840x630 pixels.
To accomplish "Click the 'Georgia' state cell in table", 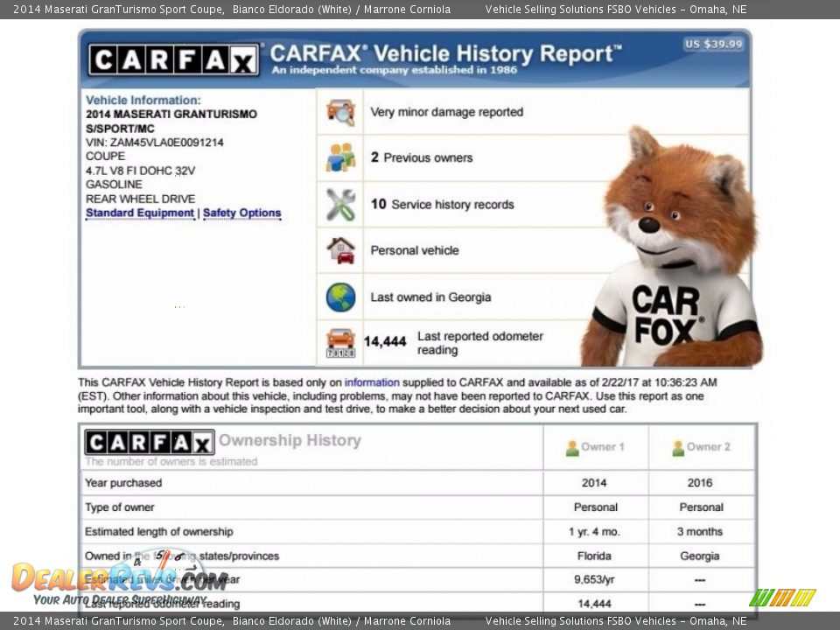I will coord(700,556).
